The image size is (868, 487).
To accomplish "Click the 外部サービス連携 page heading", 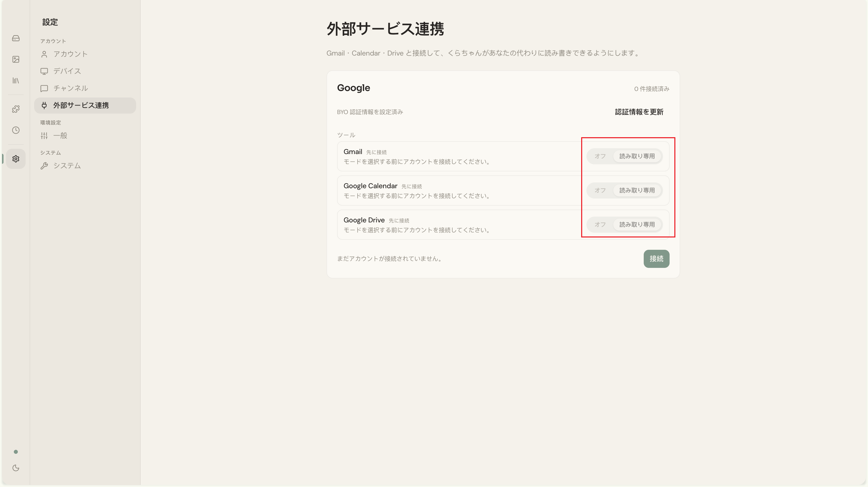I will coord(385,29).
